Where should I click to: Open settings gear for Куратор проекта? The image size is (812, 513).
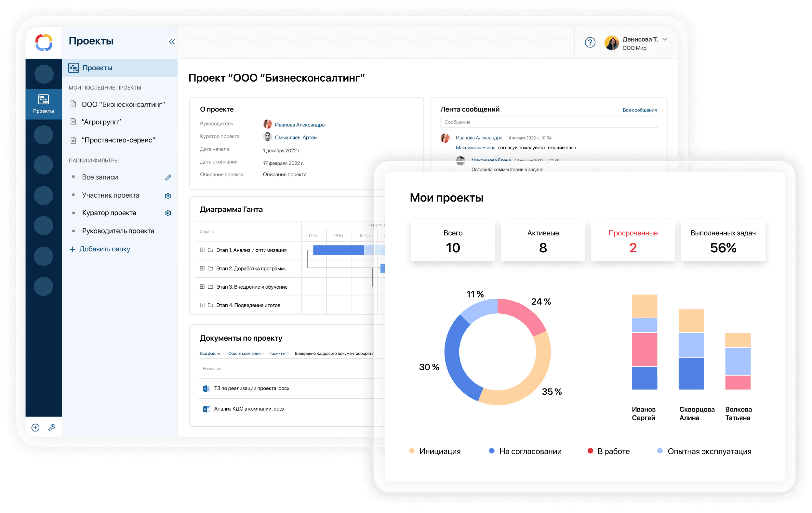pyautogui.click(x=168, y=213)
